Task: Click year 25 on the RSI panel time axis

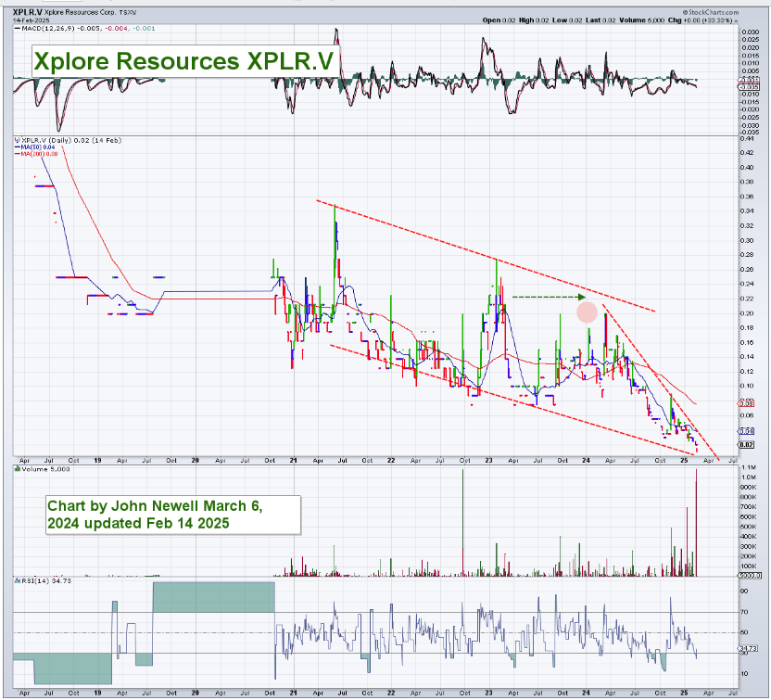Action: [x=684, y=694]
